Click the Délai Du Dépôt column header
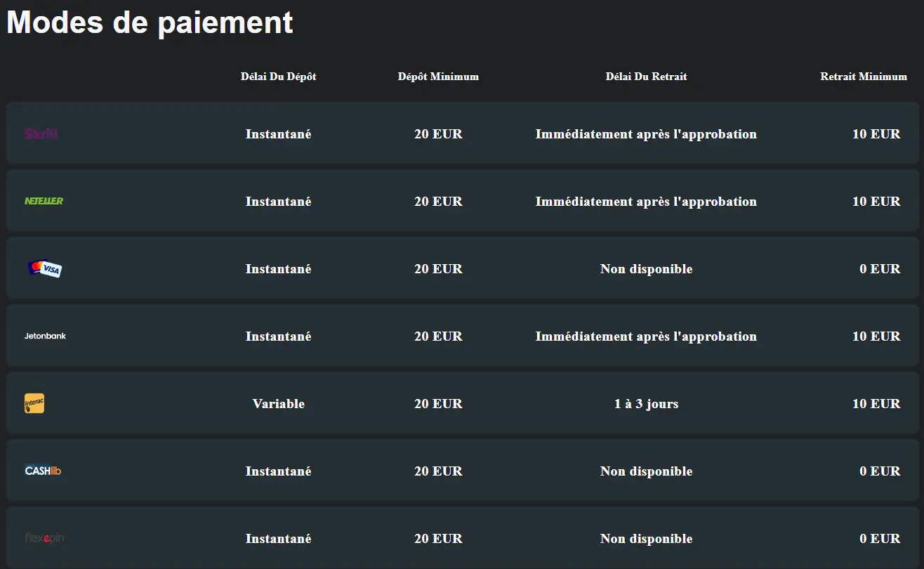This screenshot has height=569, width=924. coord(278,77)
